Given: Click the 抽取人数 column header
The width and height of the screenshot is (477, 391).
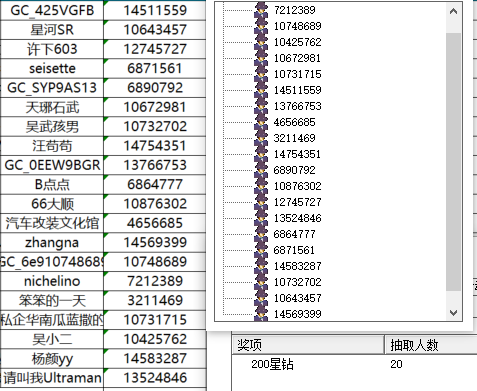Looking at the screenshot, I should click(431, 345).
